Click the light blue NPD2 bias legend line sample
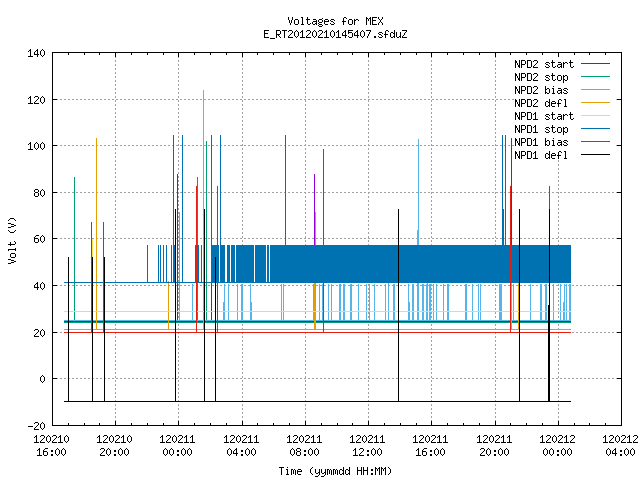Viewport: 640px width, 480px height. pos(596,89)
